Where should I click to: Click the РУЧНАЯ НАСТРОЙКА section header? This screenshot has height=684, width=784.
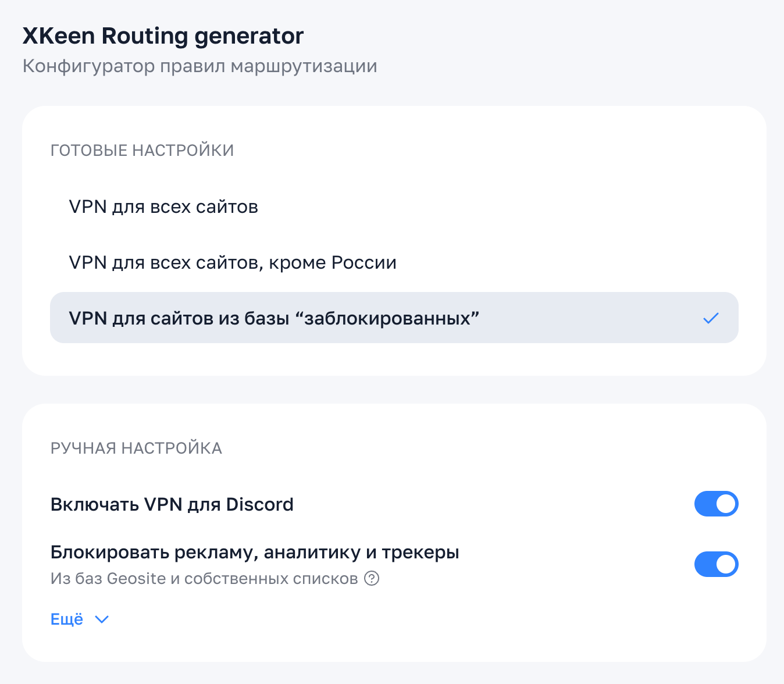pos(136,448)
